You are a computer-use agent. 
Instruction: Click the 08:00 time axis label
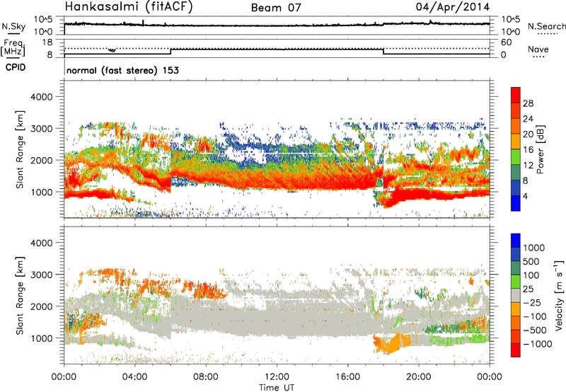point(206,377)
